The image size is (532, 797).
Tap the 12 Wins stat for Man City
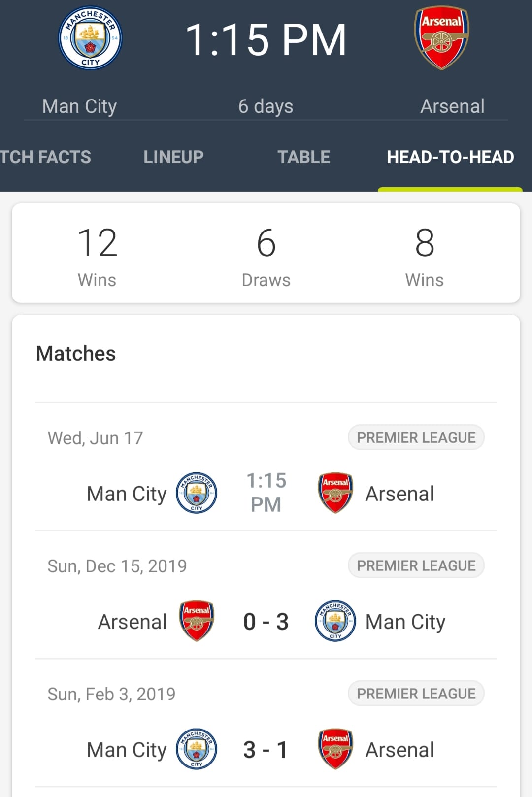click(x=98, y=256)
